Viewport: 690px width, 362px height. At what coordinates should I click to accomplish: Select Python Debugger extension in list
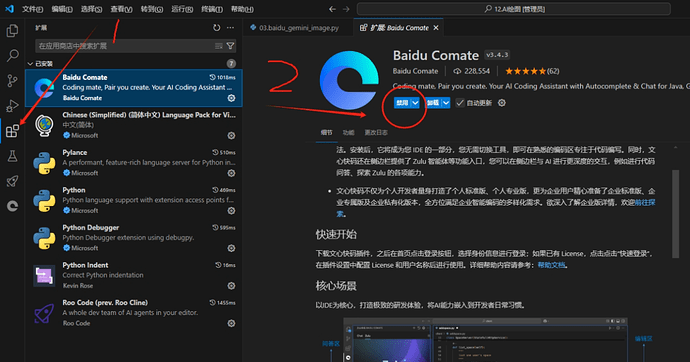click(133, 238)
